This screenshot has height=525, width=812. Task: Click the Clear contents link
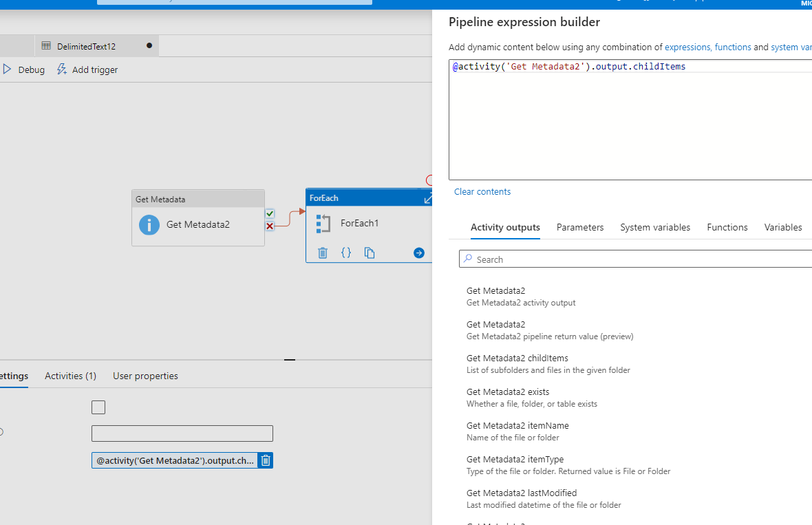coord(482,191)
